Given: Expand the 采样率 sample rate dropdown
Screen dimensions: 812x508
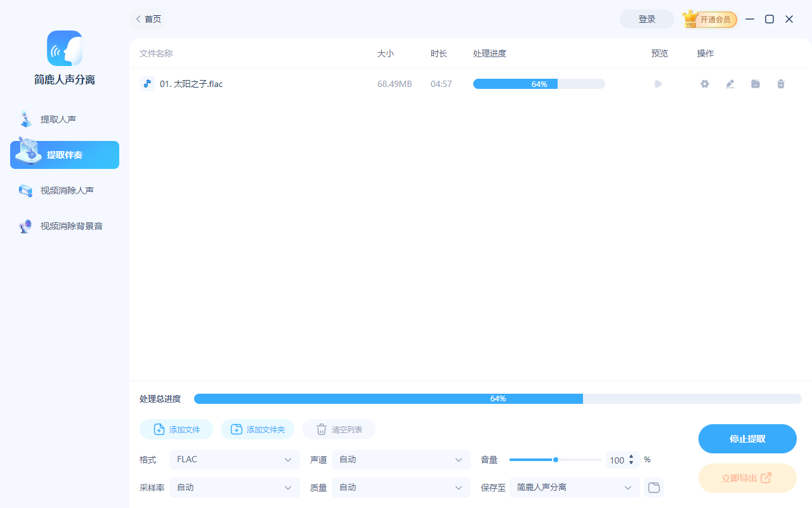Looking at the screenshot, I should coord(234,487).
